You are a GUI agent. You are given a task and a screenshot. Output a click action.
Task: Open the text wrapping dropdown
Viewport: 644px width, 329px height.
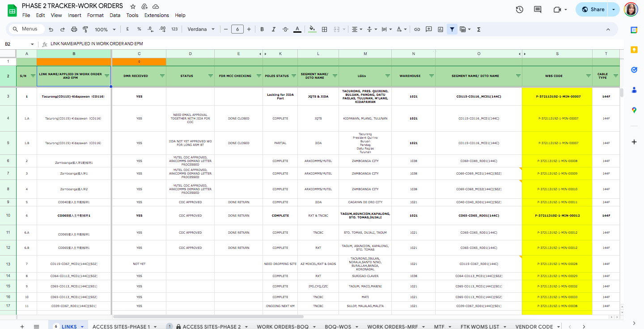click(x=386, y=29)
